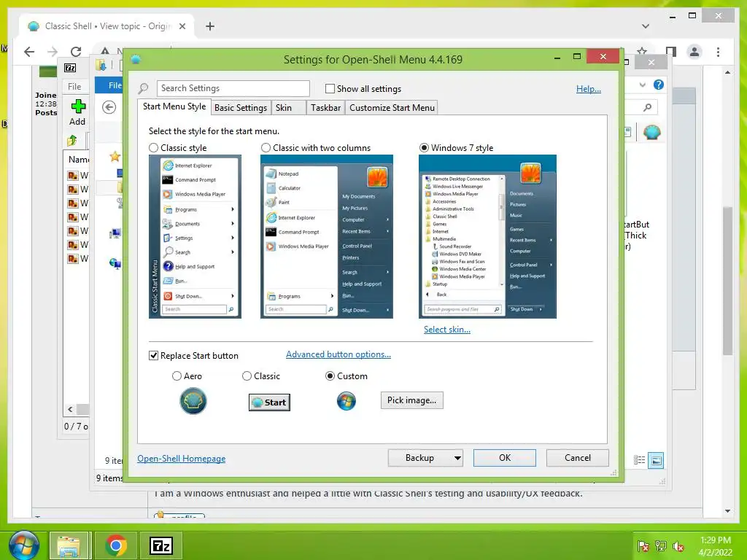Select the Classic style radio button
This screenshot has width=747, height=560.
[x=153, y=147]
